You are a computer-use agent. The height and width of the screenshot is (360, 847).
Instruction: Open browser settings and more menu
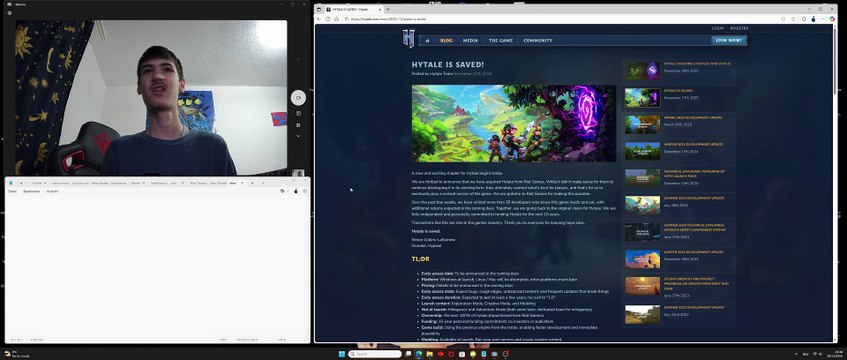point(823,19)
